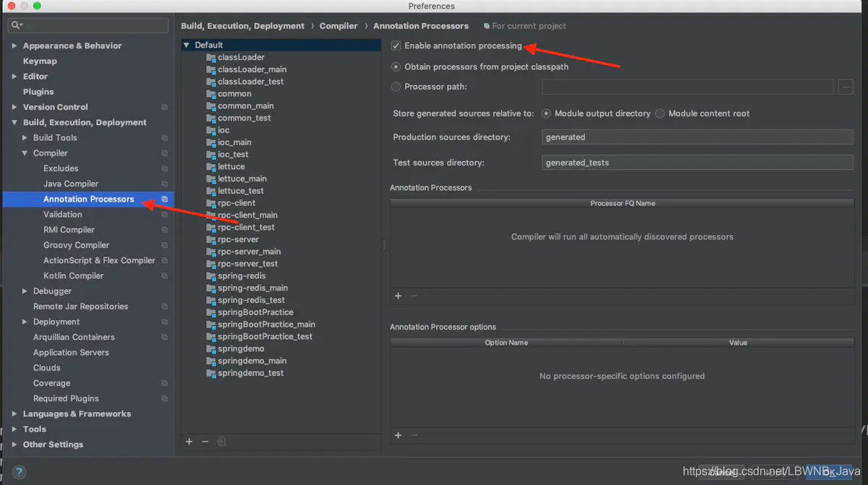
Task: Click the folder icon of rpc-server module
Action: [211, 239]
